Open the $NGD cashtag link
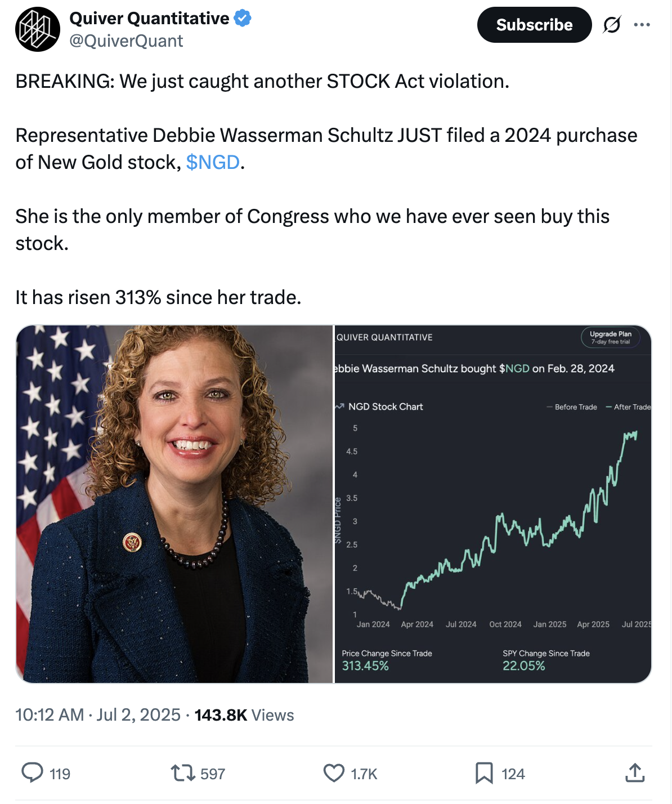This screenshot has width=672, height=804. pyautogui.click(x=213, y=162)
